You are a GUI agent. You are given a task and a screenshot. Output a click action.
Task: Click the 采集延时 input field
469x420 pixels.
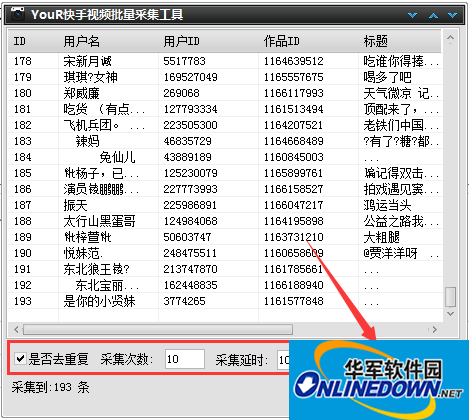click(x=283, y=360)
